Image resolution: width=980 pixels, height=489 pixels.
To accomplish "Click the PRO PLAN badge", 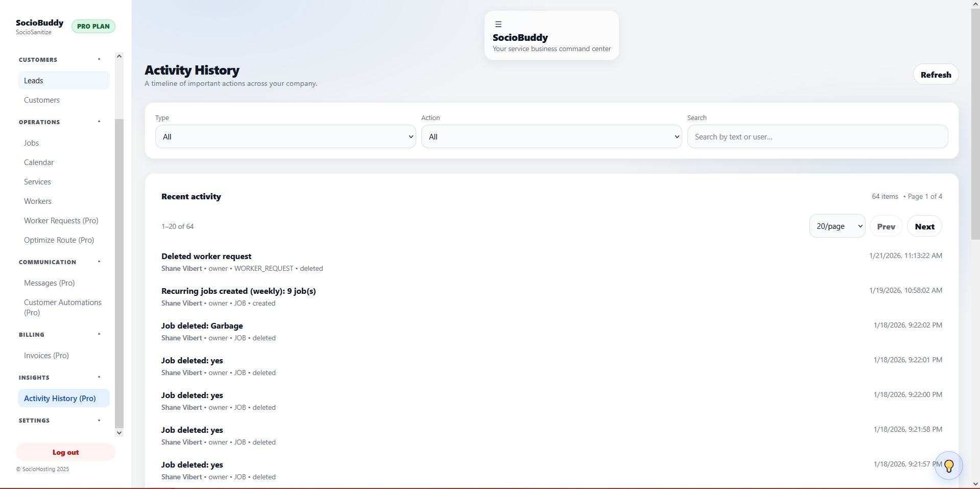I will 93,26.
